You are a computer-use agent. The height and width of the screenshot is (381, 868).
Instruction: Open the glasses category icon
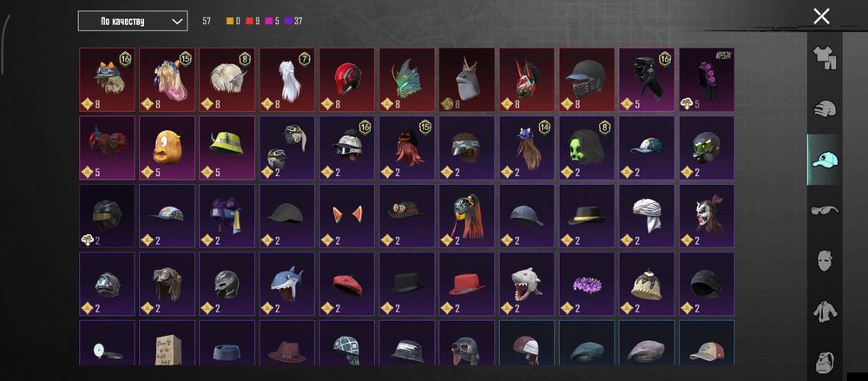click(x=825, y=210)
